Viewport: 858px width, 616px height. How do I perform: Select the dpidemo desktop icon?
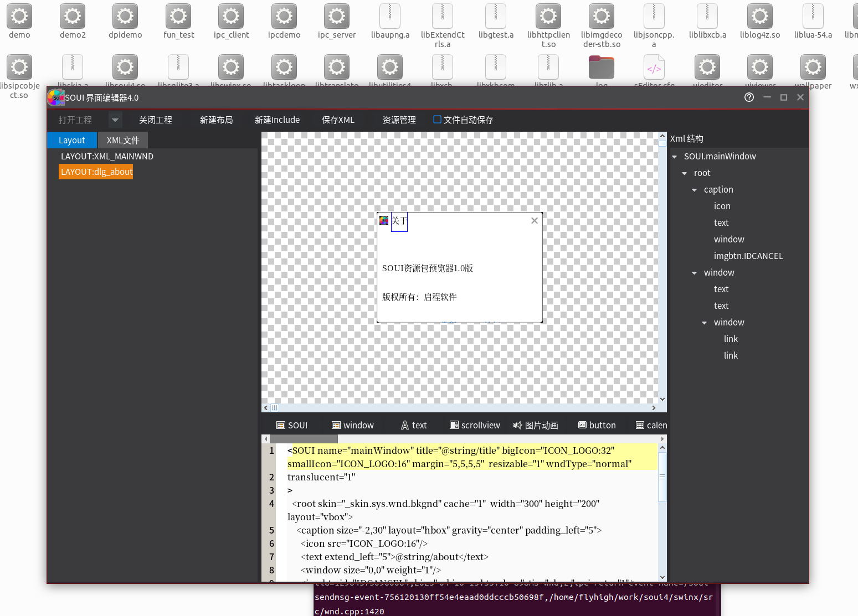(125, 16)
